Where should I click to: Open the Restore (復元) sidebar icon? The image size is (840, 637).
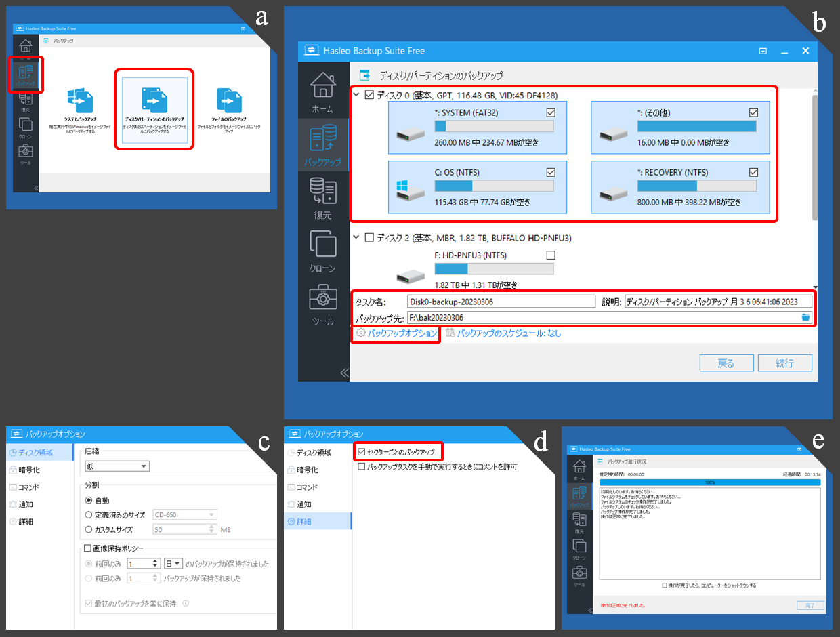click(x=322, y=191)
